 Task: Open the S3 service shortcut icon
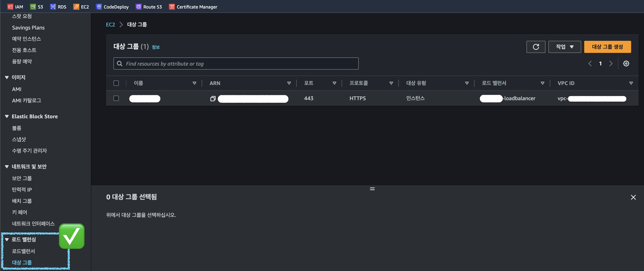point(33,7)
